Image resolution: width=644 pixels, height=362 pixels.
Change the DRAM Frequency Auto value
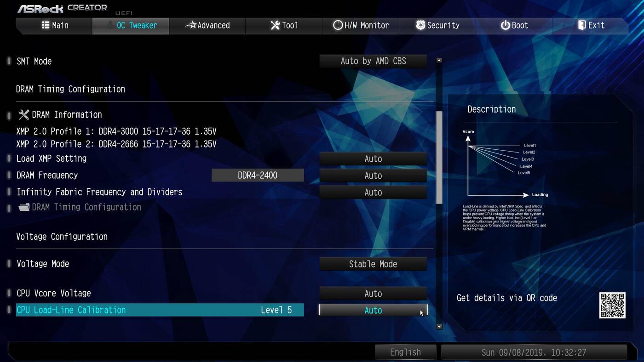(373, 175)
